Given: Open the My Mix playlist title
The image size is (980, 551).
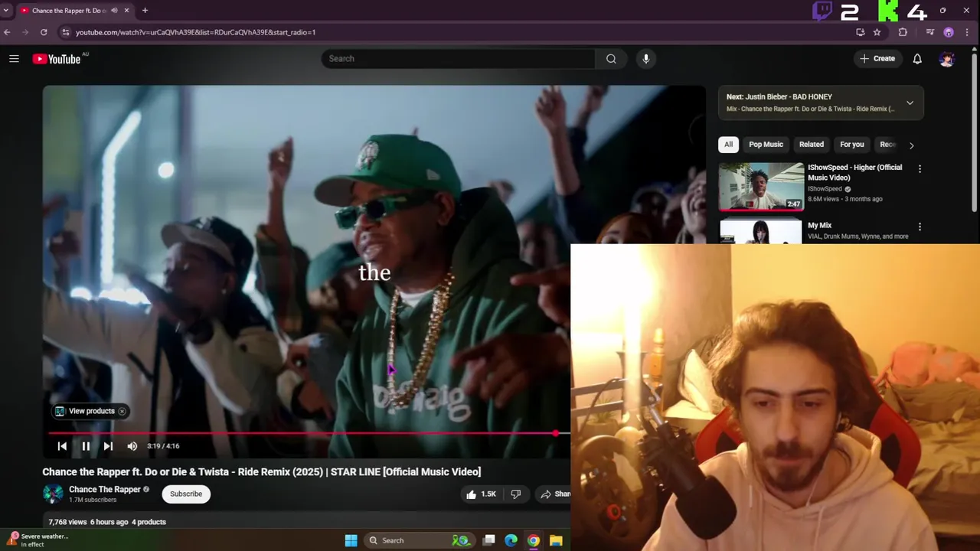Looking at the screenshot, I should point(819,226).
